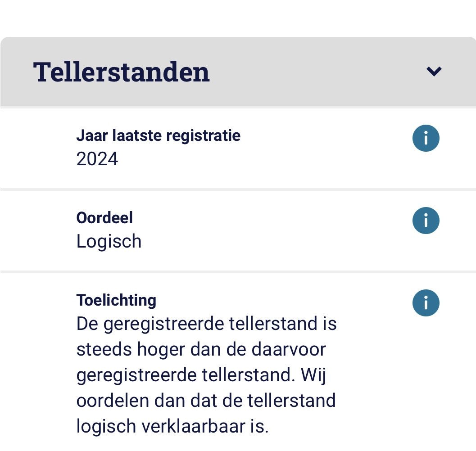This screenshot has height=451, width=476.
Task: Click 'geregistreerde' at the start of the third line
Action: 136,375
